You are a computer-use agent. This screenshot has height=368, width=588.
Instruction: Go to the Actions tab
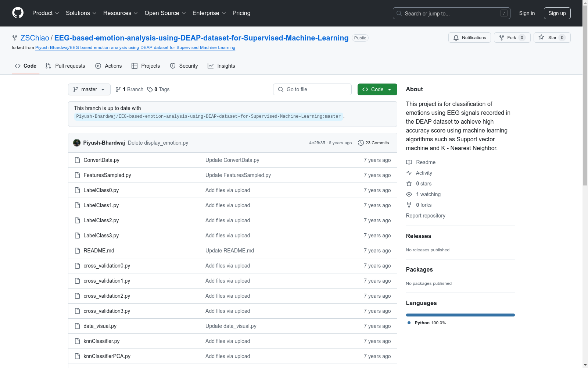click(108, 66)
